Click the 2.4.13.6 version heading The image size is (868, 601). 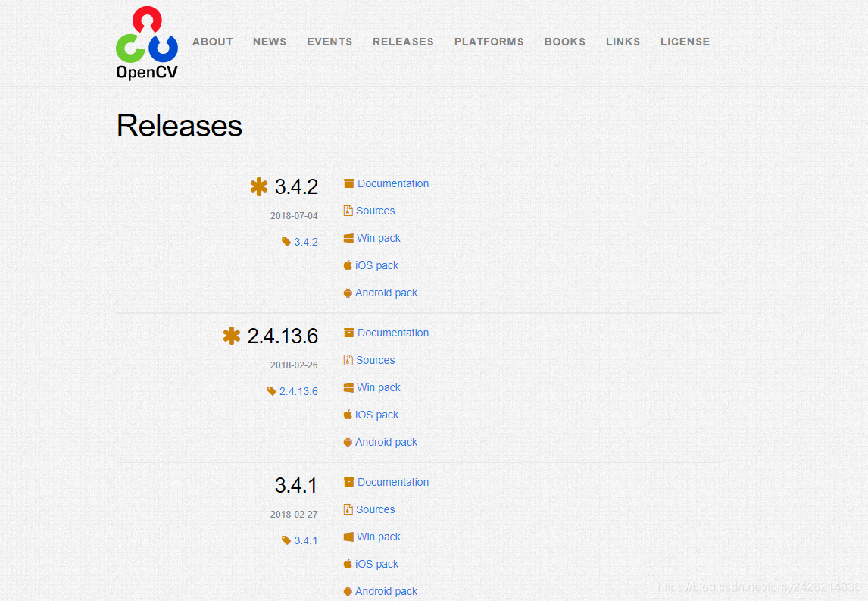coord(283,336)
